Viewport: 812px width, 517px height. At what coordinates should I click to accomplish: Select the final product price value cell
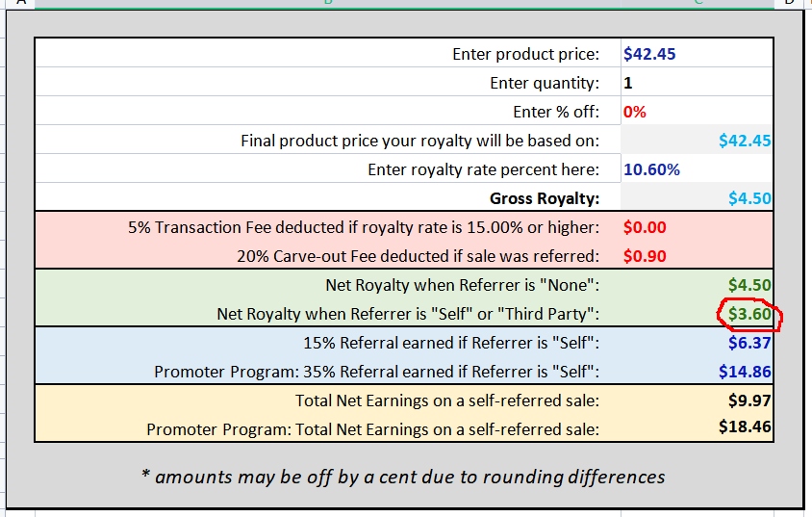pos(697,141)
